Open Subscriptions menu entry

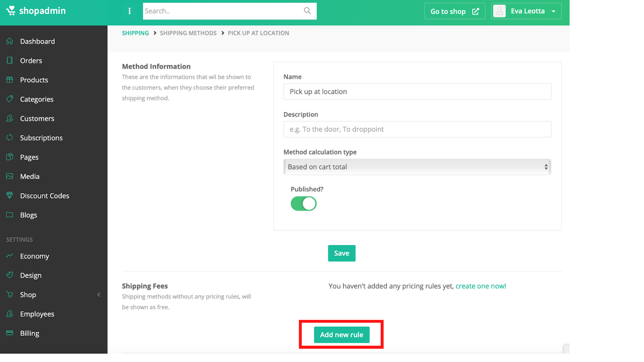(41, 138)
